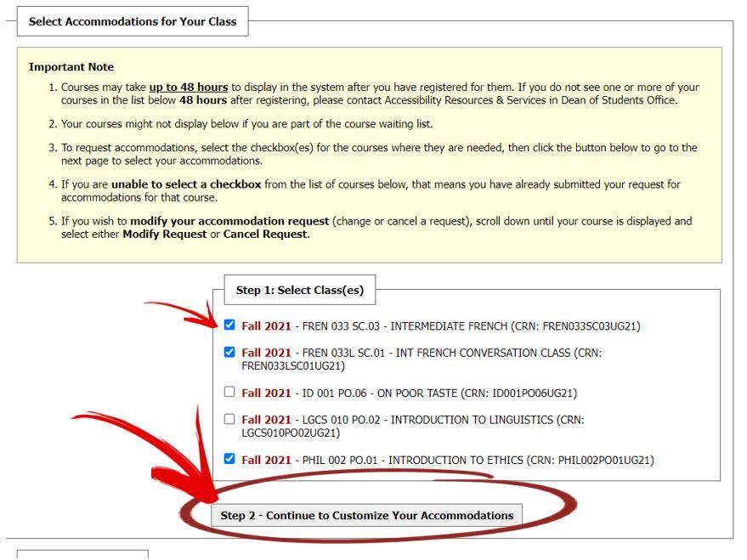Click the bold 'Cancel Request' text
The width and height of the screenshot is (747, 560).
pos(265,235)
